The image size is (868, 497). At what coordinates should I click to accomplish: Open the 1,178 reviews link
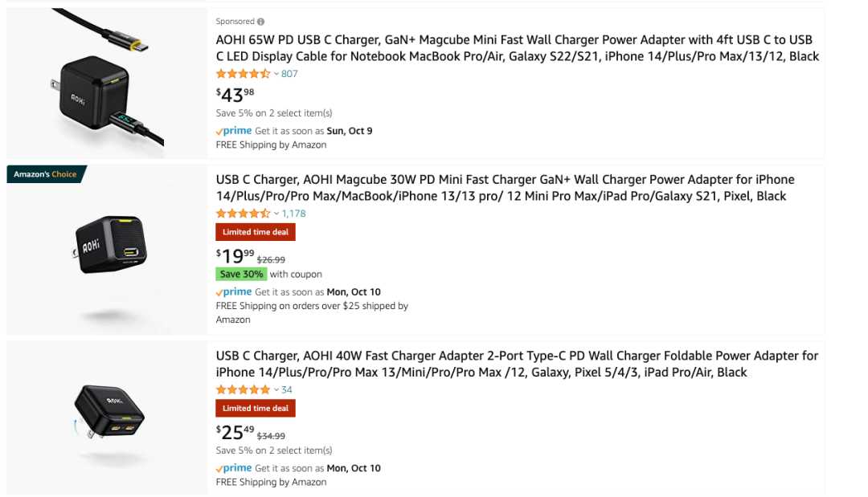point(293,214)
